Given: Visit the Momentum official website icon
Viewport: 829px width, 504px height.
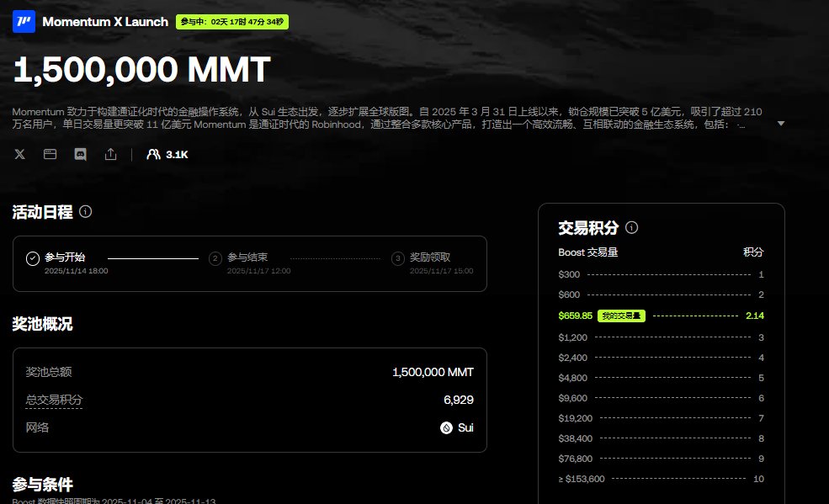Looking at the screenshot, I should [x=50, y=154].
